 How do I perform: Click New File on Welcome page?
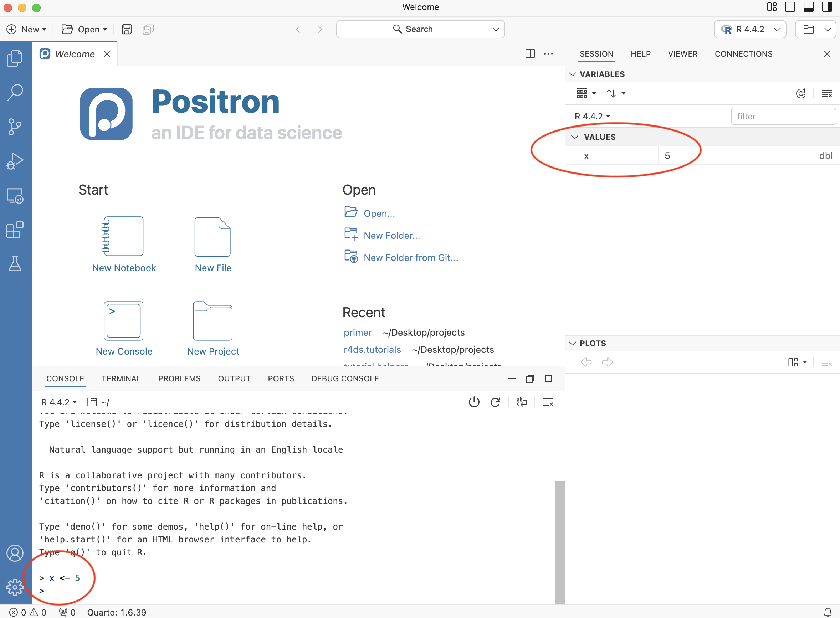click(213, 244)
